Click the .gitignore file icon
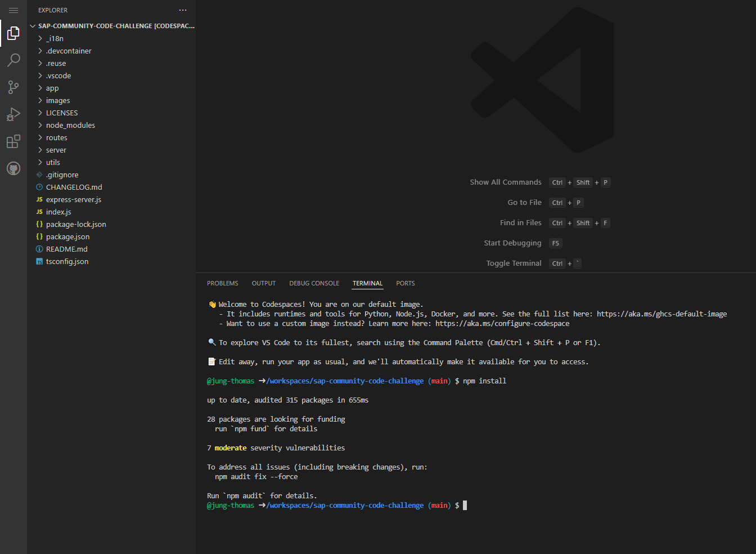 pyautogui.click(x=39, y=175)
